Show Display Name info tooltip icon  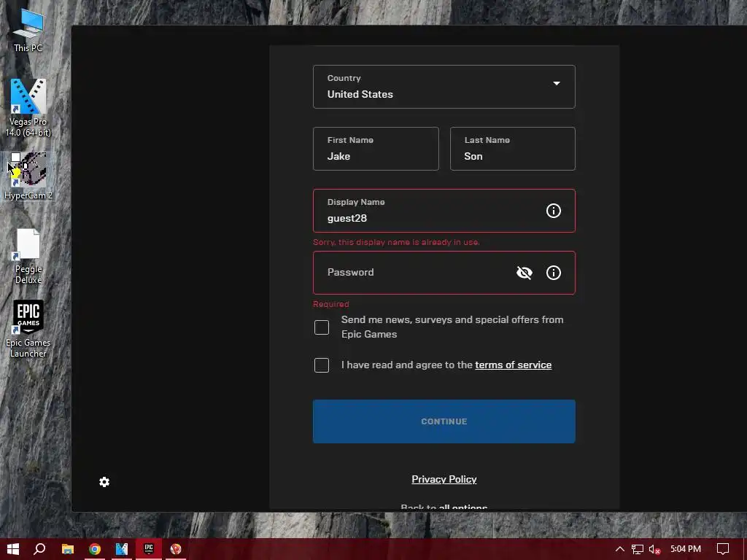pos(553,211)
